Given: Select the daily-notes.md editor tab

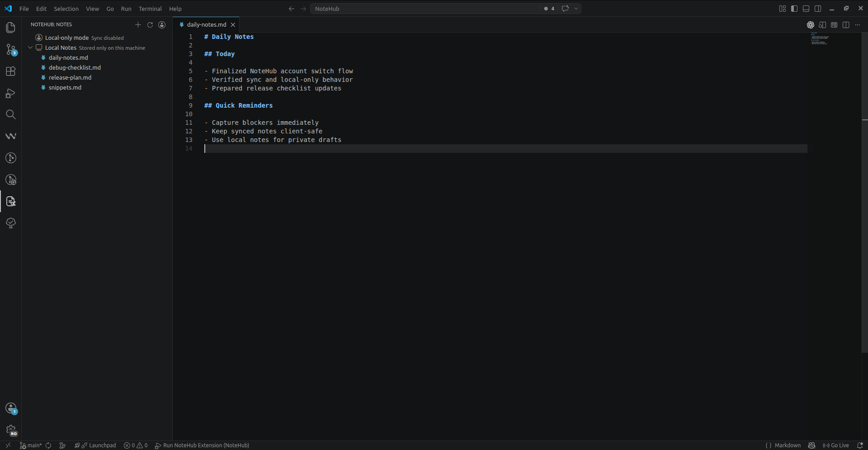Looking at the screenshot, I should point(206,25).
